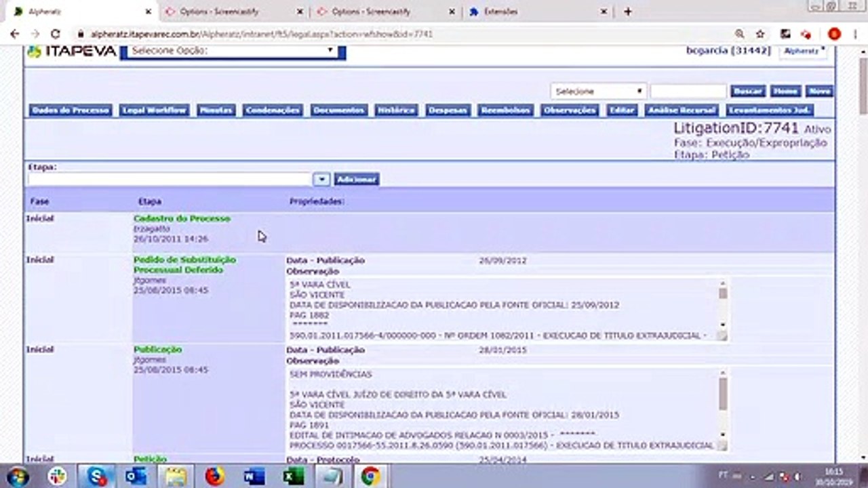Open the Condenações menu
Viewport: 868px width, 488px height.
click(273, 110)
